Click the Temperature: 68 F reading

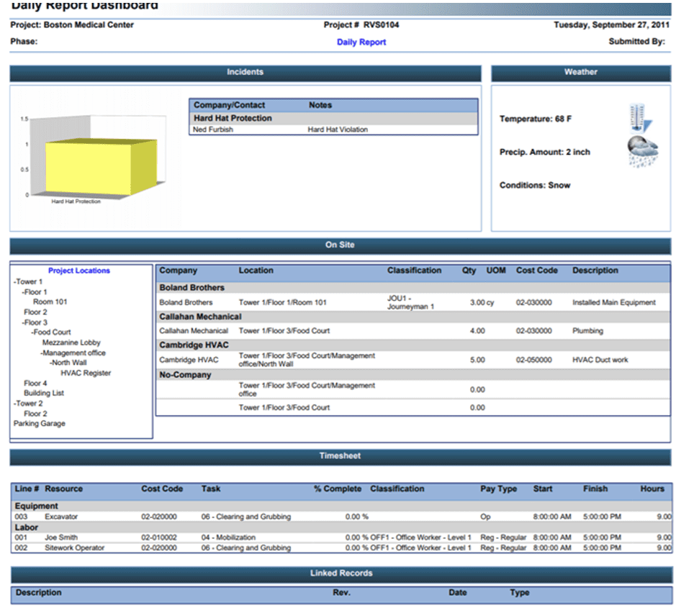click(x=536, y=119)
